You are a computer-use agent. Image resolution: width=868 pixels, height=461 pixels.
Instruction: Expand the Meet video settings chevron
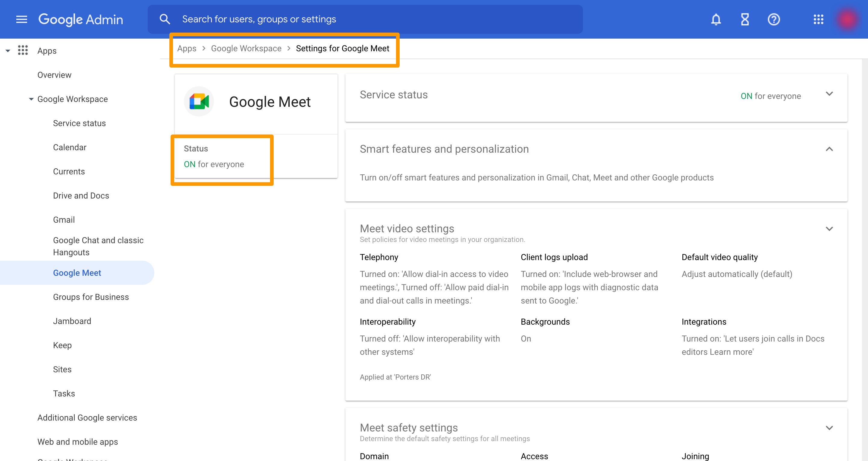coord(829,229)
